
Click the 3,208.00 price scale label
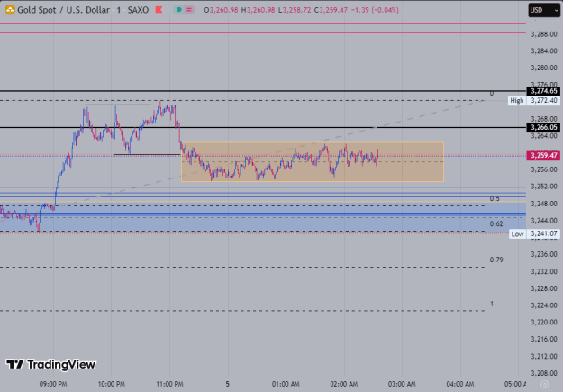click(544, 373)
